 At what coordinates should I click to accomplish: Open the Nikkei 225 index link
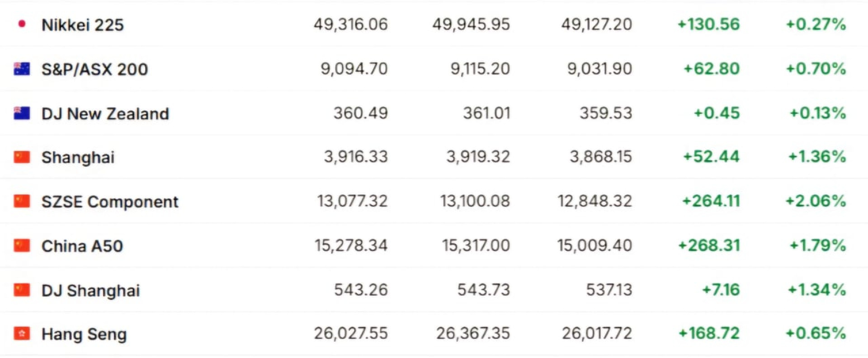(x=82, y=25)
